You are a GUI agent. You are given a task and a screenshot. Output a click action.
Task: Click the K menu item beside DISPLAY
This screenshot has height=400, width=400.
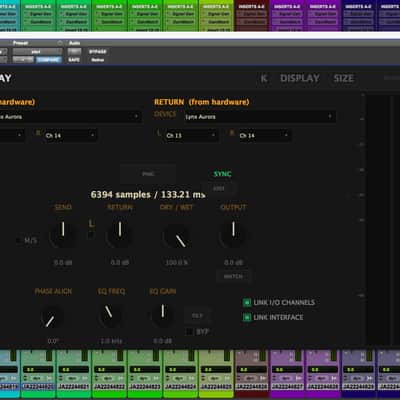[x=264, y=78]
